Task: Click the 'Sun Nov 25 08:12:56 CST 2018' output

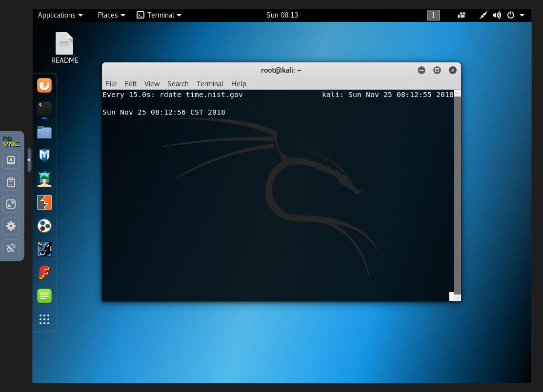Action: point(164,113)
